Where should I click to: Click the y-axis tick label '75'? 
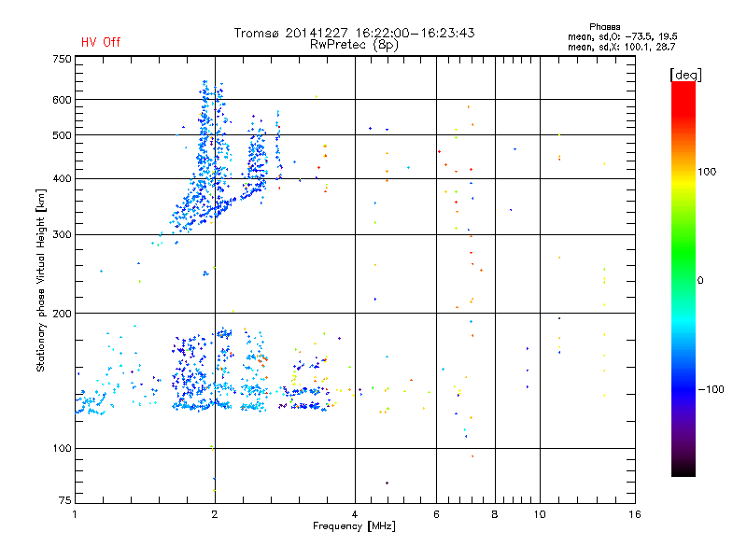[65, 500]
